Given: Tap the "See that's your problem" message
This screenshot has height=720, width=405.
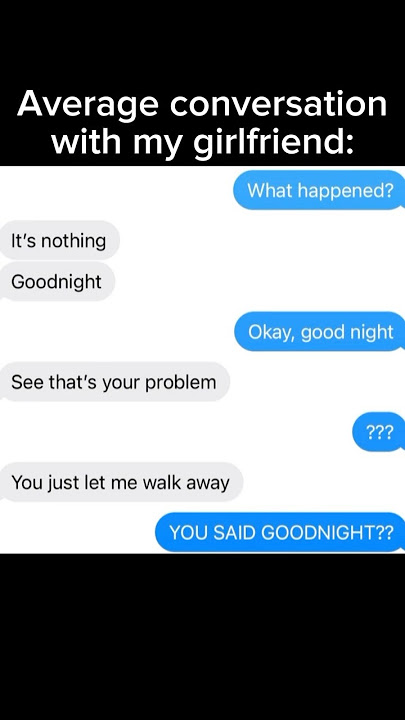Looking at the screenshot, I should tap(114, 382).
